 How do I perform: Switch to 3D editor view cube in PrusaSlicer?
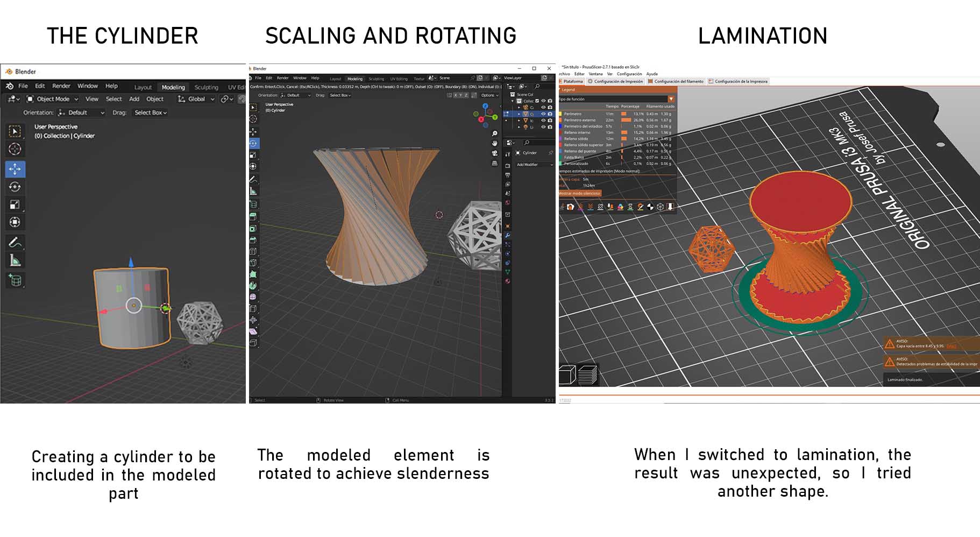click(567, 375)
